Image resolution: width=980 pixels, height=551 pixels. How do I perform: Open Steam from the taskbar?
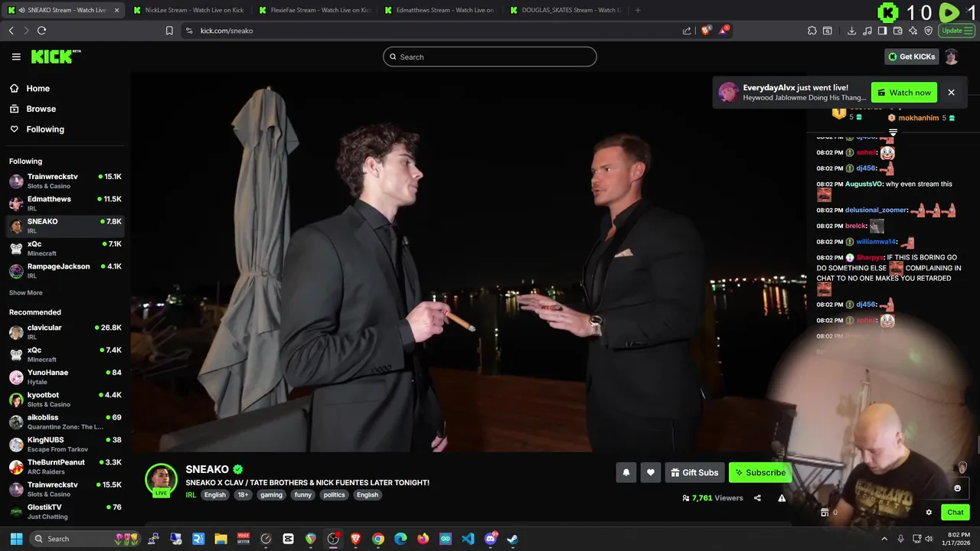coord(512,539)
